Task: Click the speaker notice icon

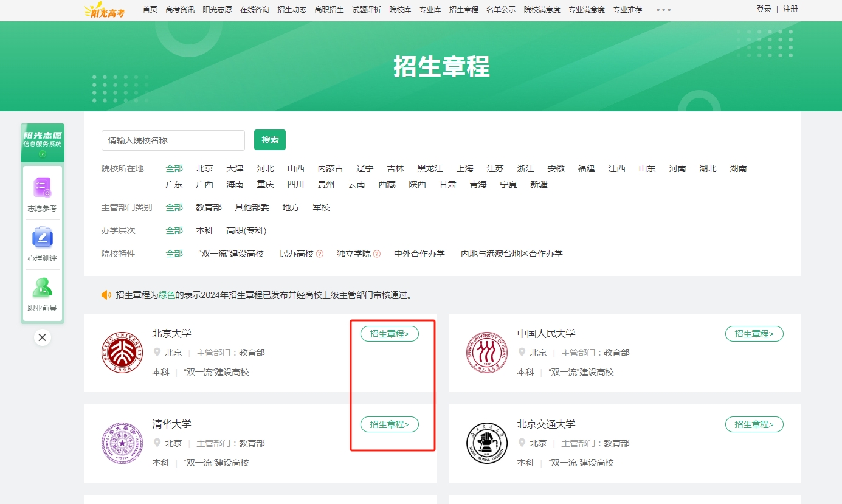Action: (106, 295)
